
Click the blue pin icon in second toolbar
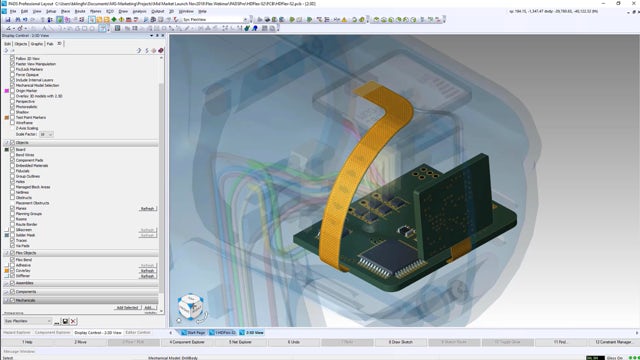point(255,28)
